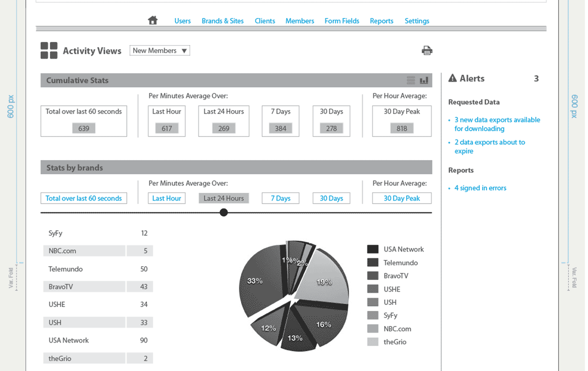Click the Activity Views grid icon
The width and height of the screenshot is (588, 371).
(49, 50)
